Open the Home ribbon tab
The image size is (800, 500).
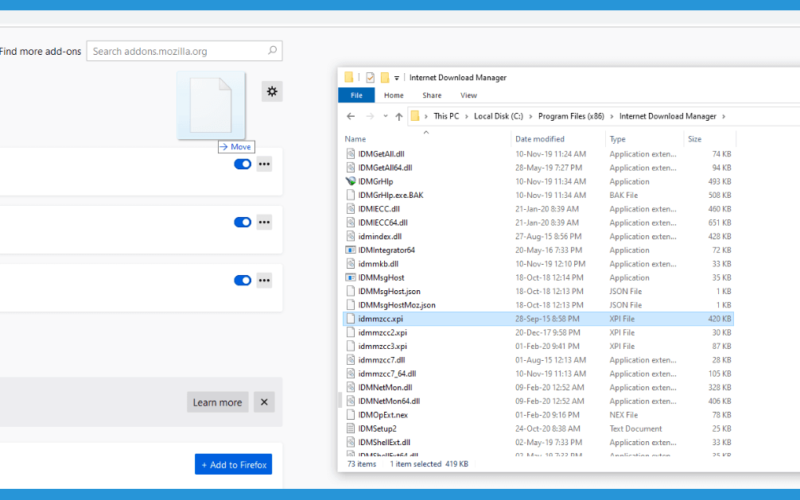pos(393,95)
